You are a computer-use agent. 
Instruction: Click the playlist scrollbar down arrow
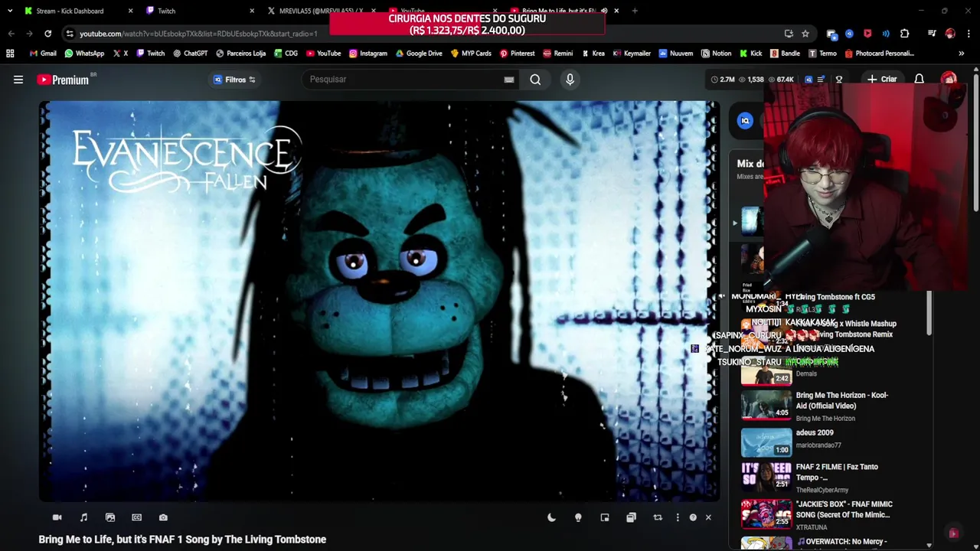(x=929, y=546)
